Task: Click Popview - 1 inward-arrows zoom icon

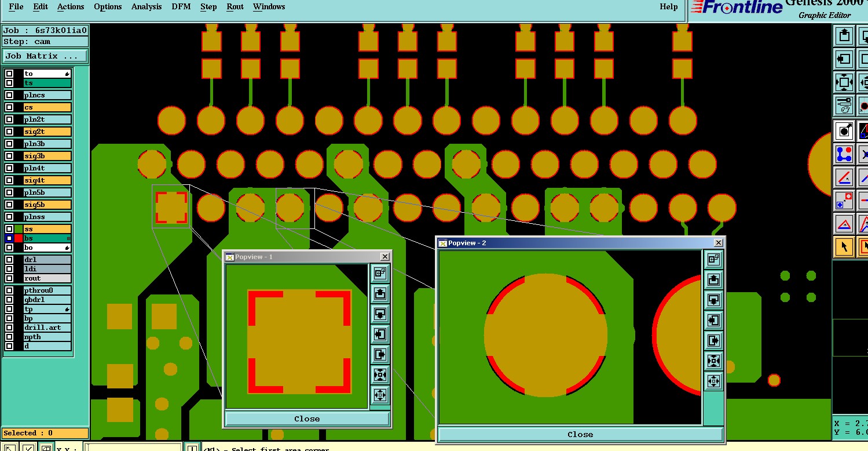Action: (x=380, y=375)
